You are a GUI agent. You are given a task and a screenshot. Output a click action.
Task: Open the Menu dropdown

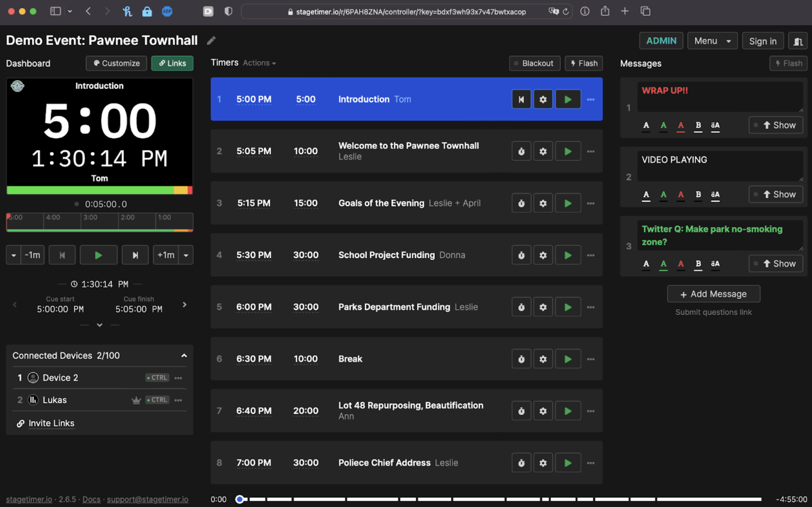[x=712, y=41]
